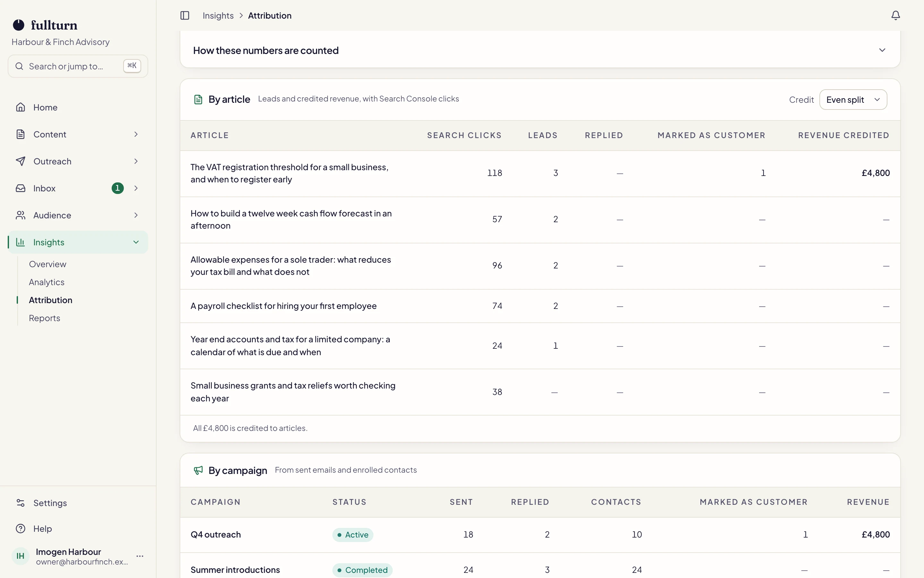Image resolution: width=924 pixels, height=578 pixels.
Task: Open the Summer introductions campaign
Action: 235,570
